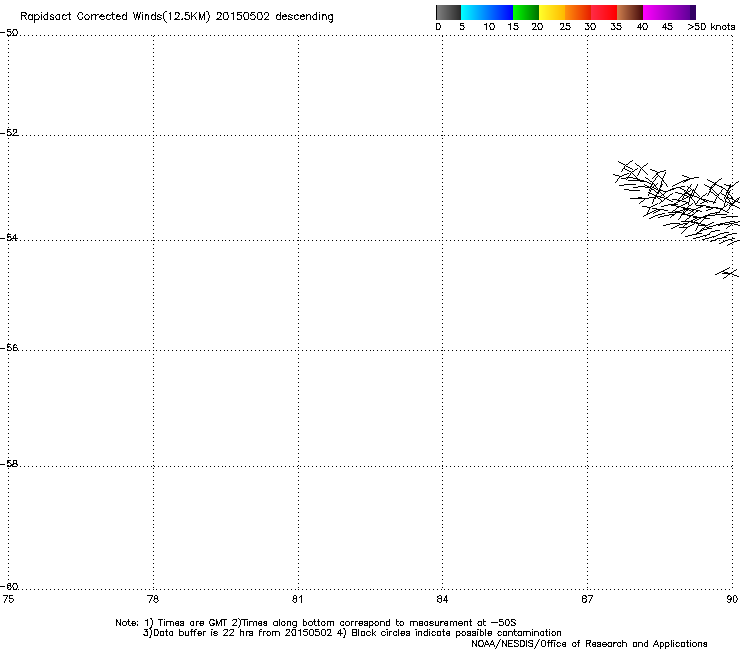This screenshot has height=650, width=740.
Task: Click the "-52" latitude axis label
Action: pos(9,133)
